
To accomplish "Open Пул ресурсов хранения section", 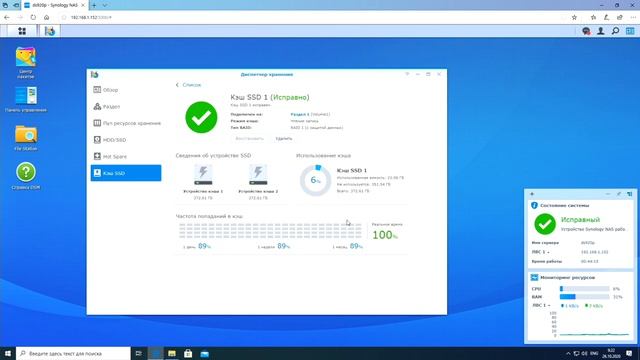I will pyautogui.click(x=126, y=123).
